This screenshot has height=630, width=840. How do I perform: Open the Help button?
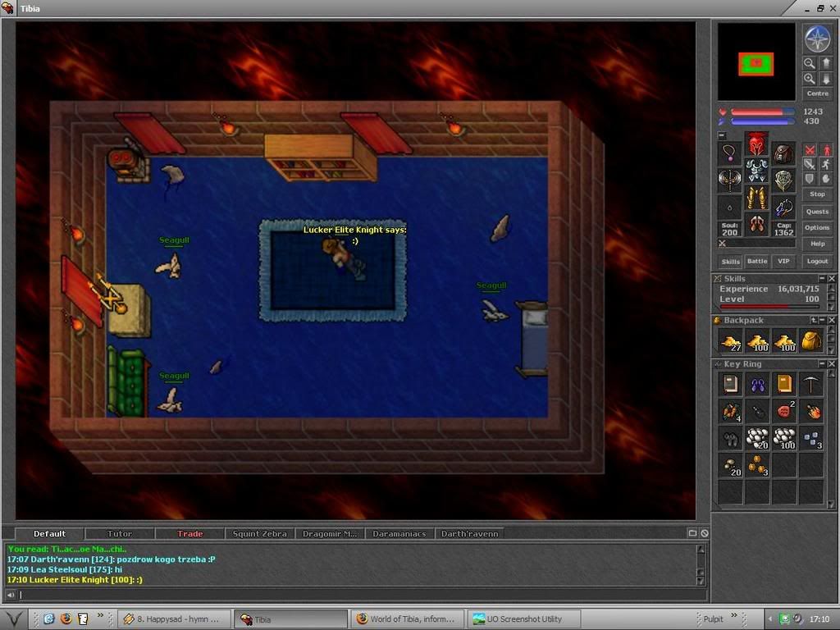coord(818,244)
